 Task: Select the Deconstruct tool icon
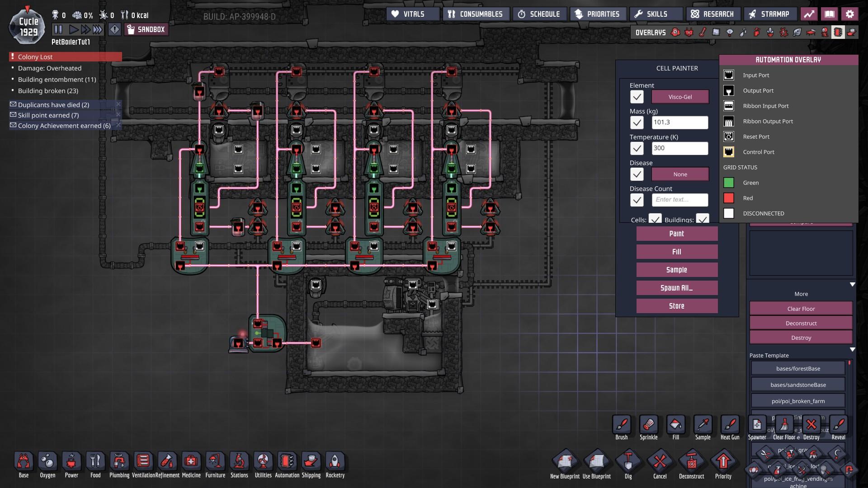click(x=691, y=462)
